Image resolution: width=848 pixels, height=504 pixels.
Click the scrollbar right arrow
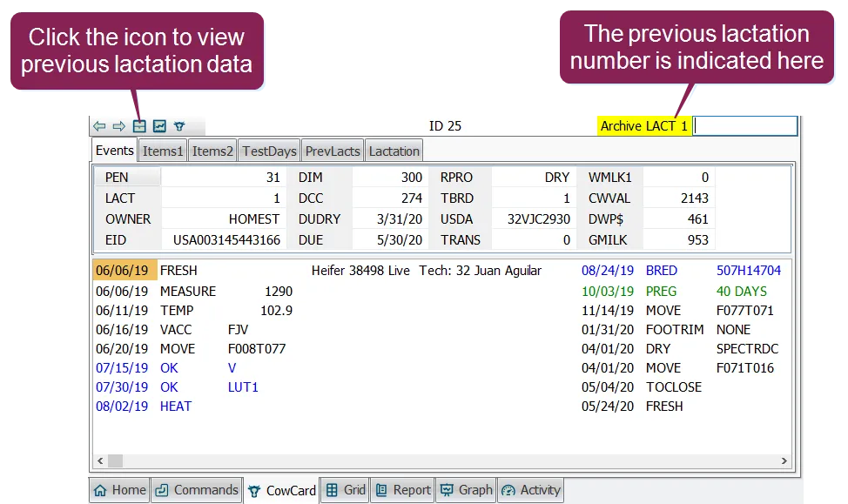point(784,460)
